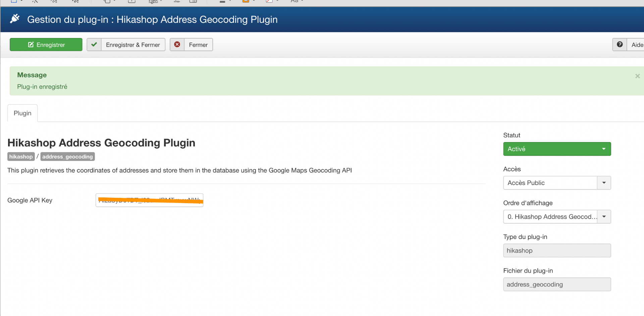Screen dimensions: 644x316
Task: Dismiss the Plug-in enregistré message
Action: pos(637,76)
